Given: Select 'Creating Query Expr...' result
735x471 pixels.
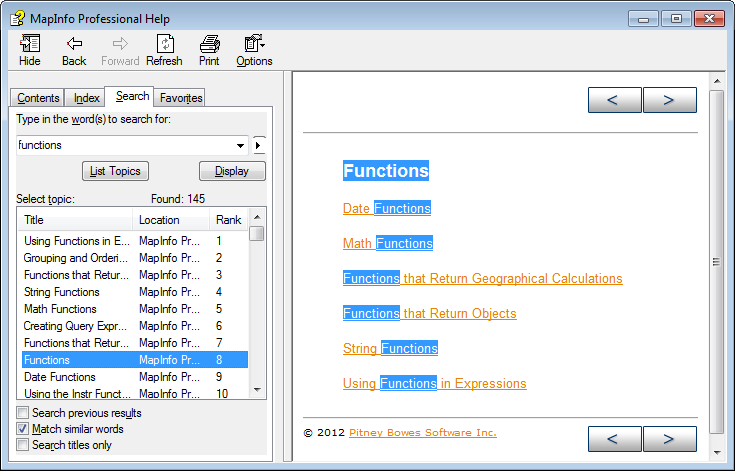Looking at the screenshot, I should pos(135,326).
